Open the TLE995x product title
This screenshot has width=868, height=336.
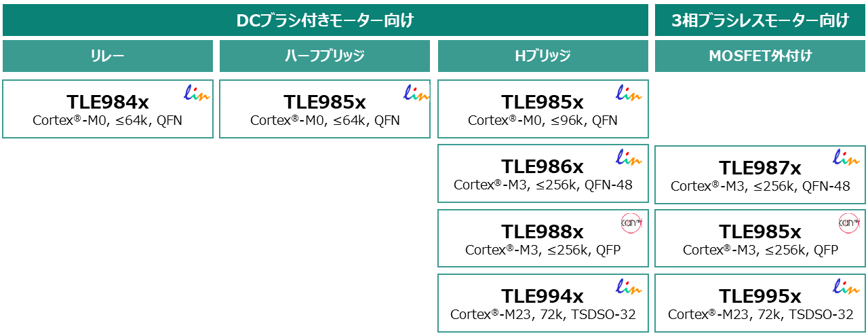point(760,296)
